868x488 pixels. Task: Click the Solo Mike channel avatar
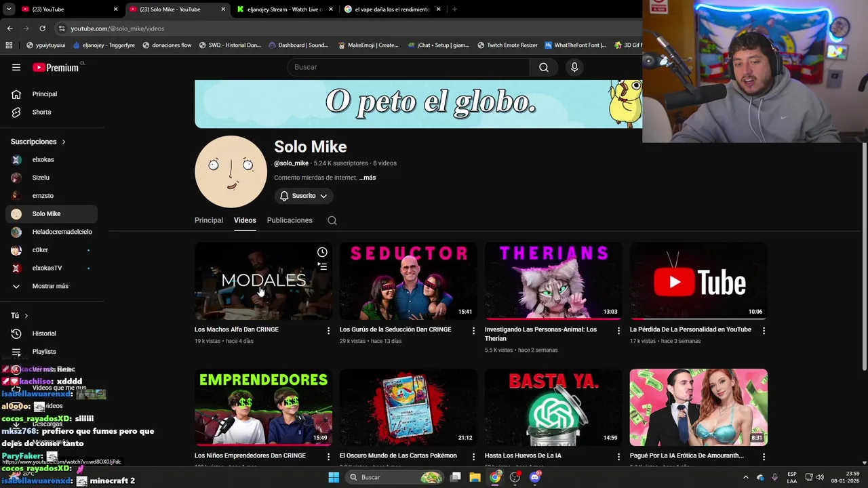231,171
